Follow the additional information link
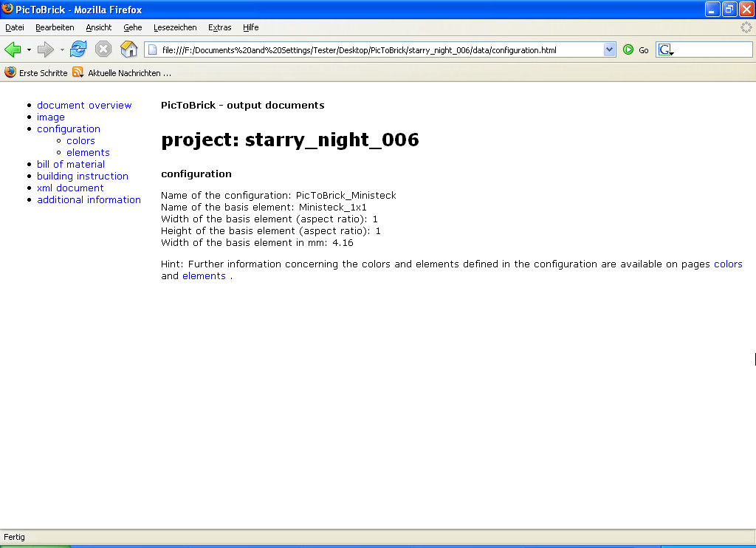This screenshot has width=756, height=548. pyautogui.click(x=89, y=199)
